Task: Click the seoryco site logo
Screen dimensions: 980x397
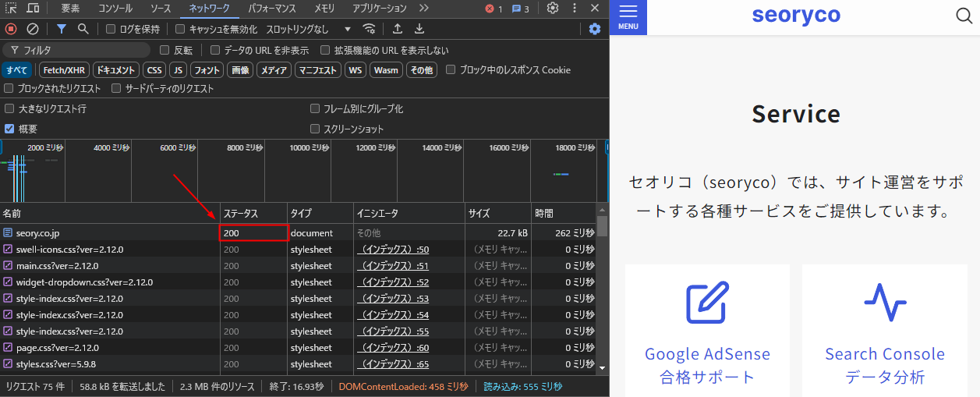Action: coord(796,16)
